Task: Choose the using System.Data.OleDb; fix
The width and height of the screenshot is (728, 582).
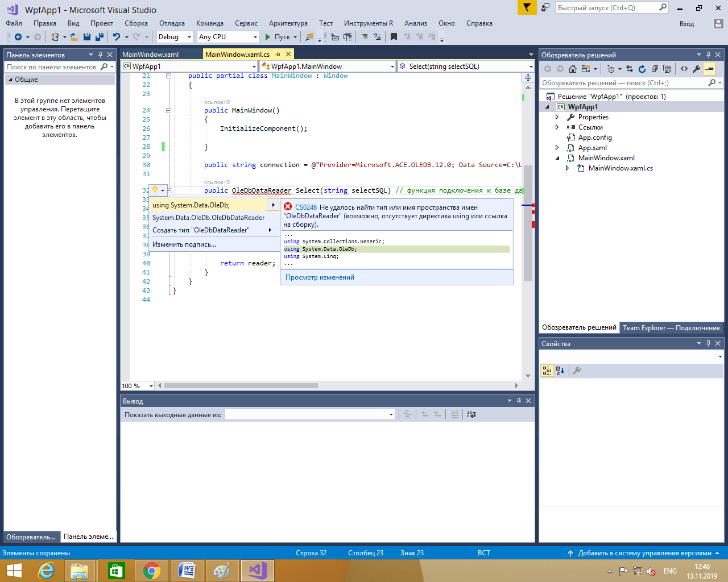Action: [x=209, y=205]
